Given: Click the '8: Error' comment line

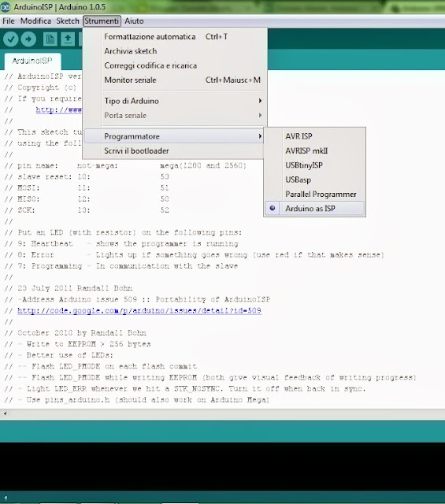Looking at the screenshot, I should (x=195, y=255).
